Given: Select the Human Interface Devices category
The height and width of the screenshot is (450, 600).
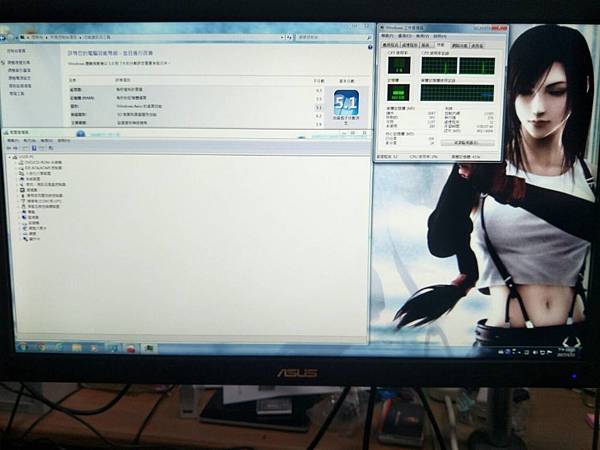Looking at the screenshot, I should coord(36,173).
